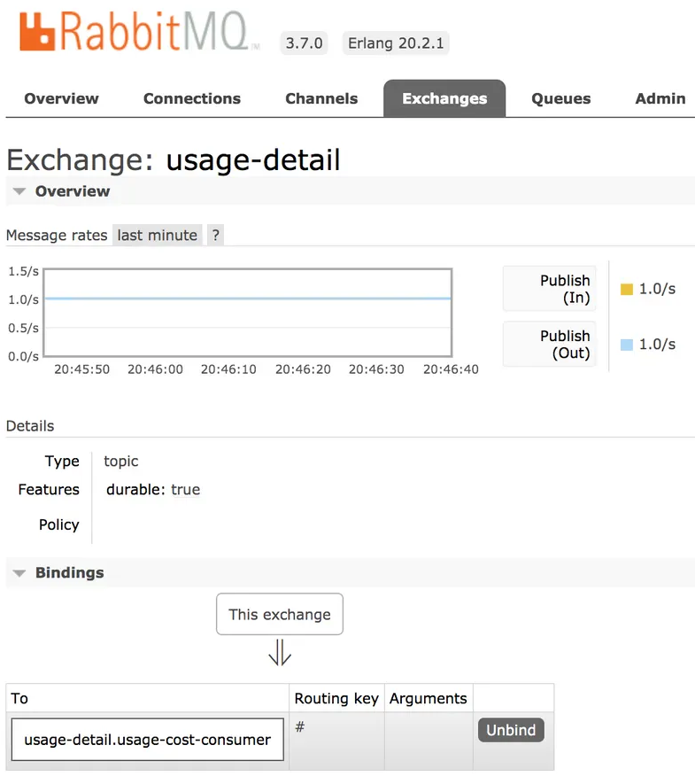The image size is (695, 784).
Task: Open the Admin tab
Action: [x=660, y=98]
